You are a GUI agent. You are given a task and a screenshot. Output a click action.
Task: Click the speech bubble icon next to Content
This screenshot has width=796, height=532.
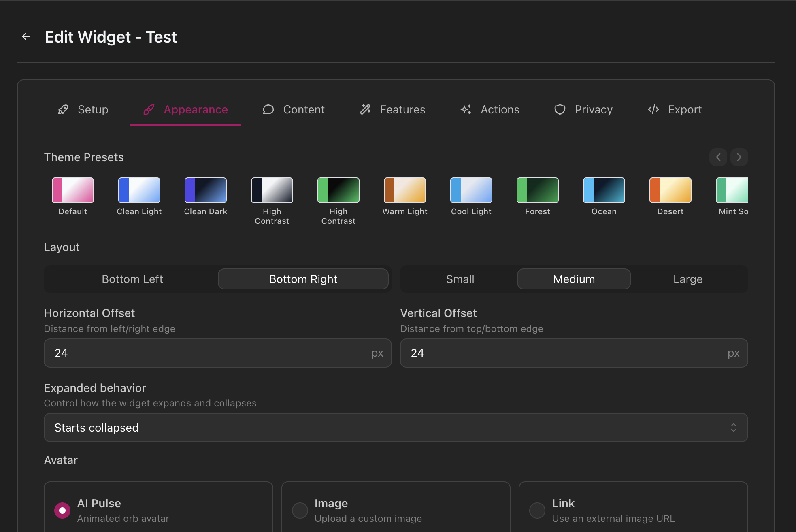tap(268, 109)
